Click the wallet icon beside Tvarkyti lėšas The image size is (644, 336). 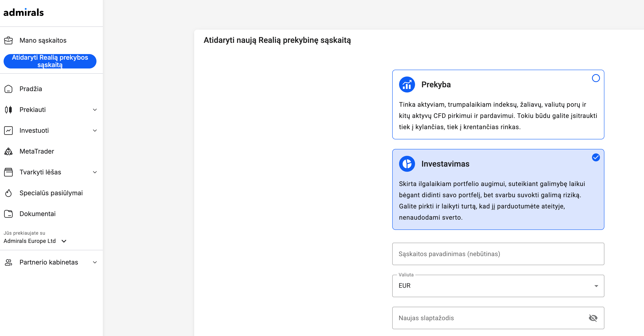[8, 172]
